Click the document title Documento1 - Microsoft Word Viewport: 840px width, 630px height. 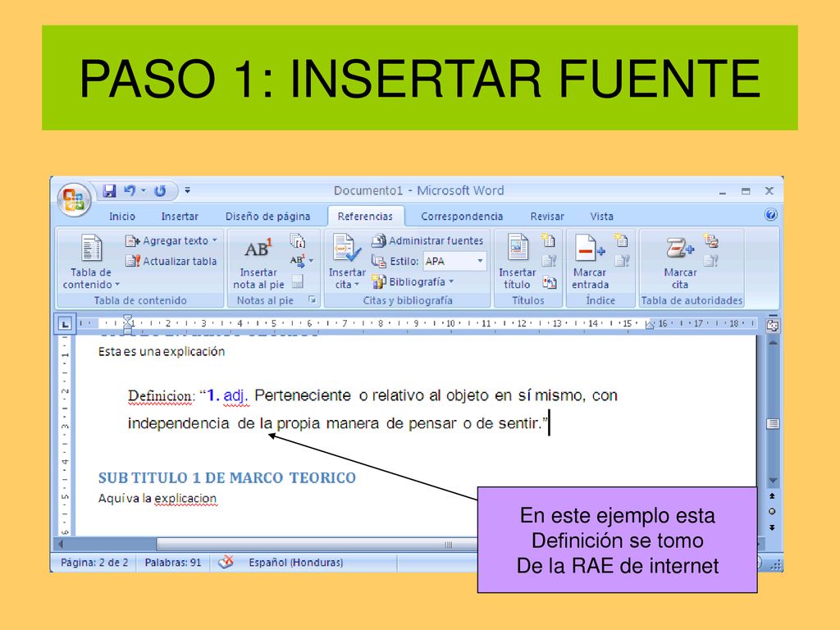pos(418,190)
